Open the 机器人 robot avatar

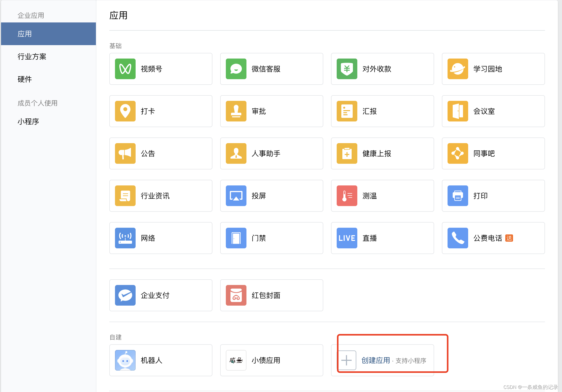(125, 360)
